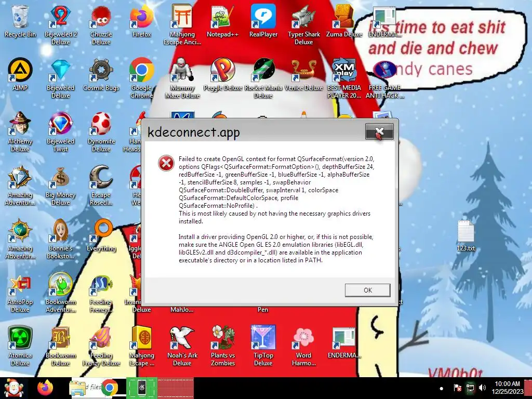
Task: Select the FREE GAME ANTI HACK icon
Action: [x=385, y=78]
